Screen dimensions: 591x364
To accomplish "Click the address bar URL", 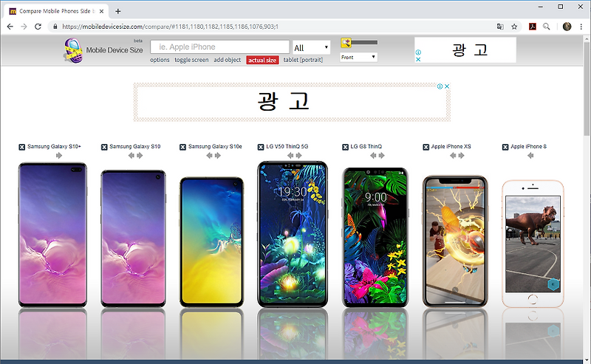I will (170, 27).
